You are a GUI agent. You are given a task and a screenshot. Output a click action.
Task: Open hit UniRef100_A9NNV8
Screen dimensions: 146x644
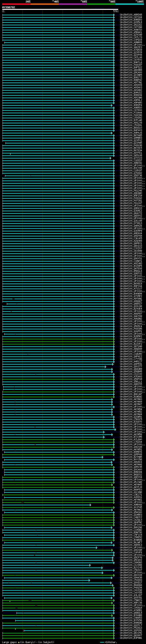coord(131,42)
